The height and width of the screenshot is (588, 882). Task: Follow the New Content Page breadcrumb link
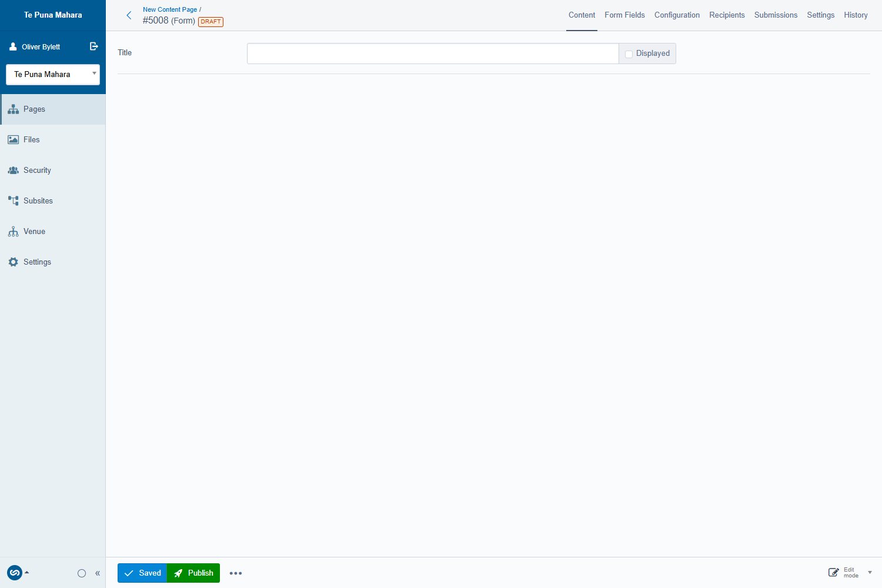pos(170,9)
